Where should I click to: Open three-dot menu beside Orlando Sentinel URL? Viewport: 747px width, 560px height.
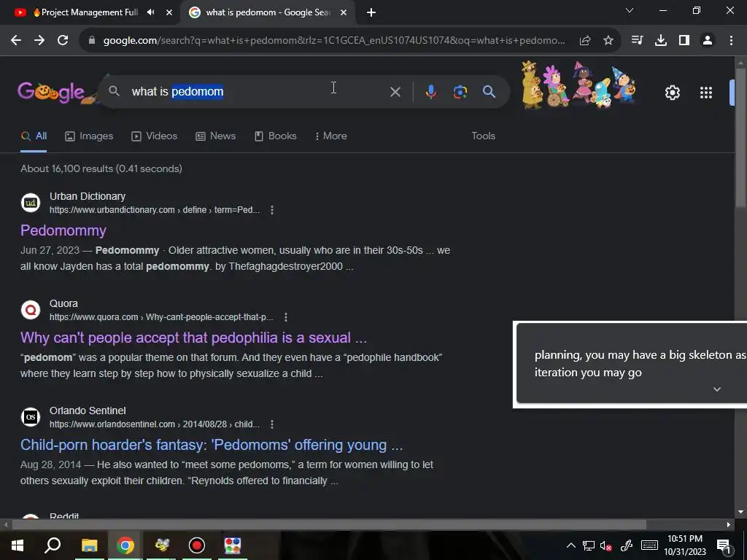(272, 424)
